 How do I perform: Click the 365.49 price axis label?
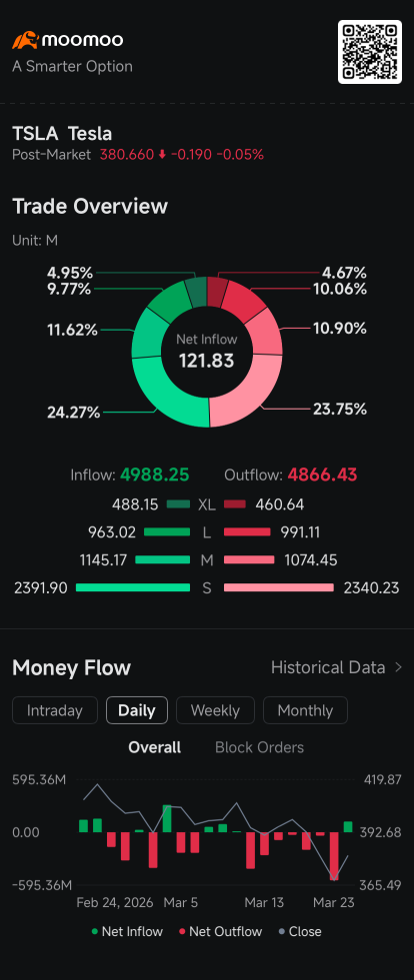point(380,885)
